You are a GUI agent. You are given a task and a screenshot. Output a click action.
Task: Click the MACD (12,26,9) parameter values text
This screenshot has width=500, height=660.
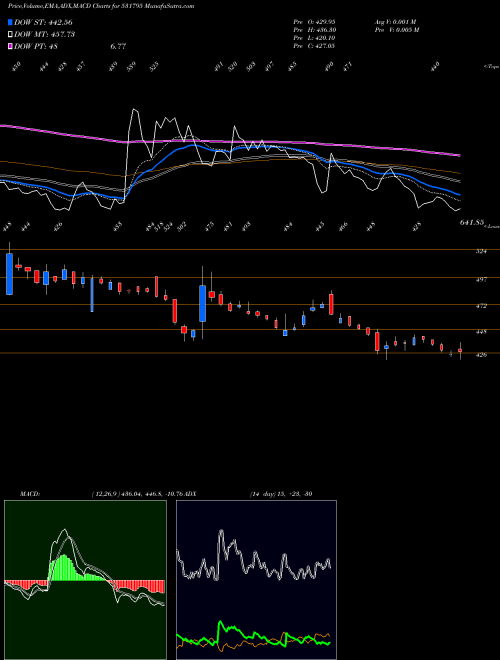[x=136, y=494]
